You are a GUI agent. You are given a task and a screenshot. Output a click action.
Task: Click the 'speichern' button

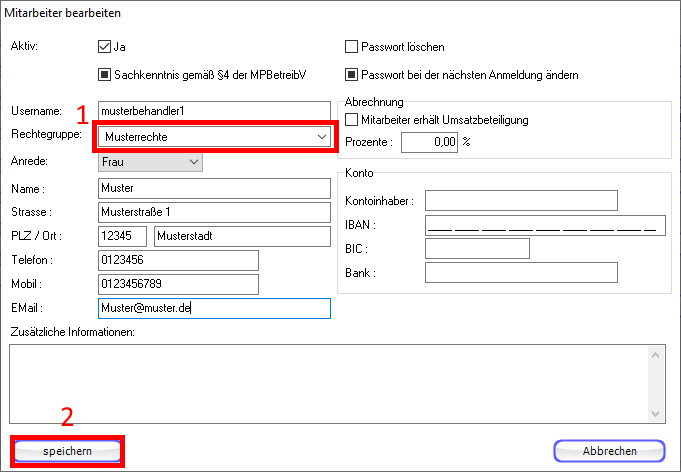click(x=67, y=451)
